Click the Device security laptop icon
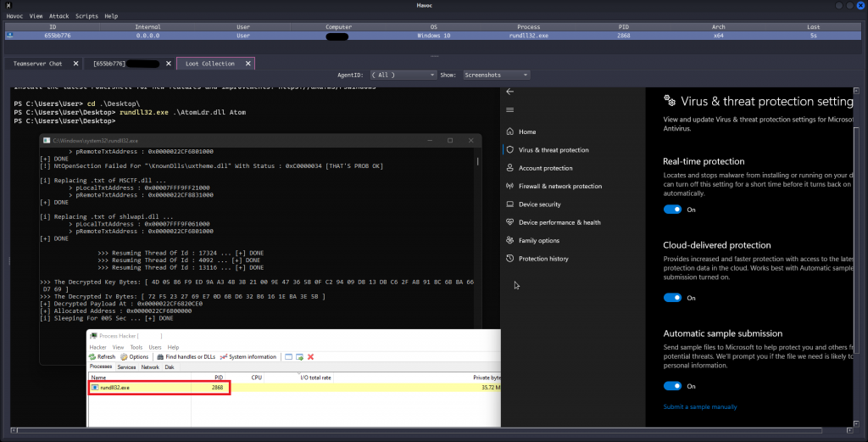Viewport: 868px width, 442px height. click(509, 204)
